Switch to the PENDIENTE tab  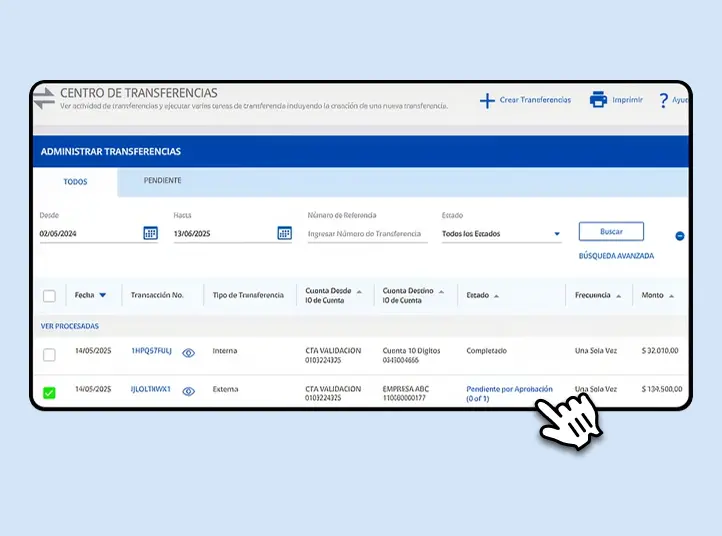tap(162, 181)
